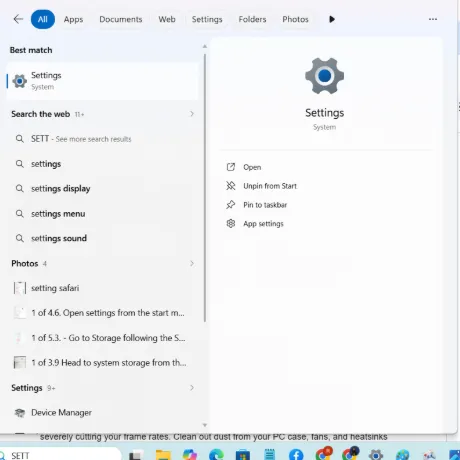
Task: Switch to the Documents filter tab
Action: [121, 19]
